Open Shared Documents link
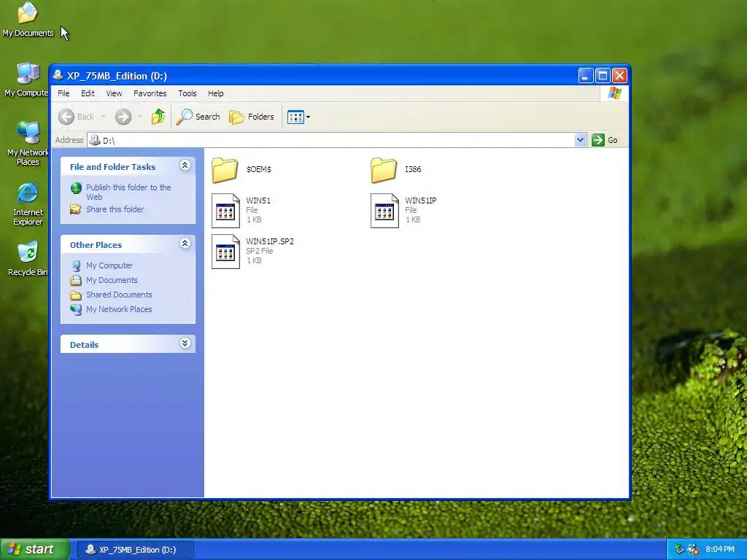This screenshot has width=747, height=560. click(x=119, y=295)
